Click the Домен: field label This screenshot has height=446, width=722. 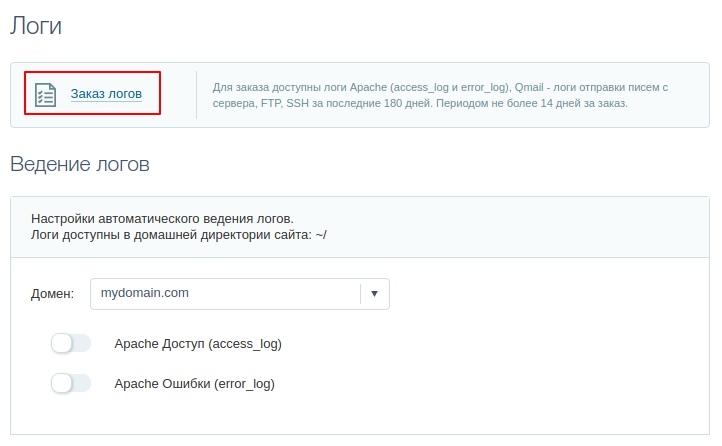pyautogui.click(x=52, y=294)
